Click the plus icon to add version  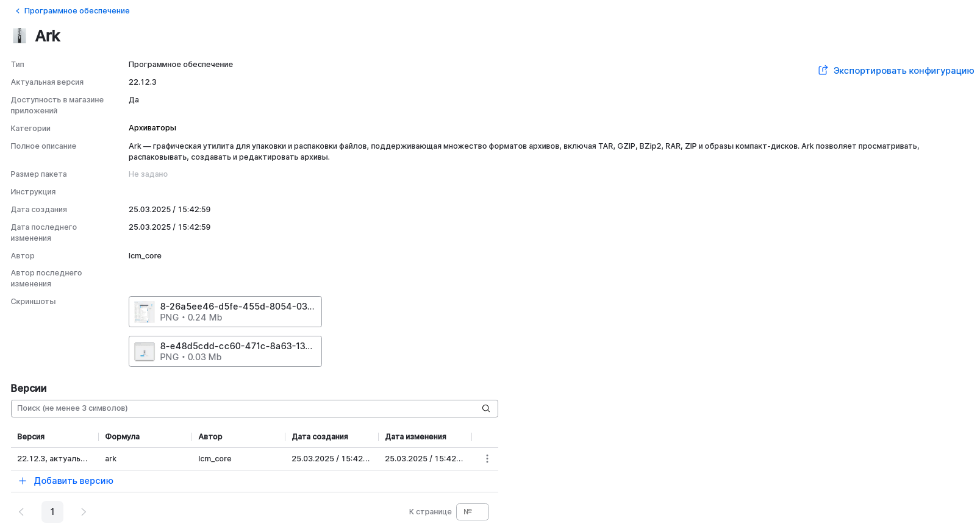23,481
